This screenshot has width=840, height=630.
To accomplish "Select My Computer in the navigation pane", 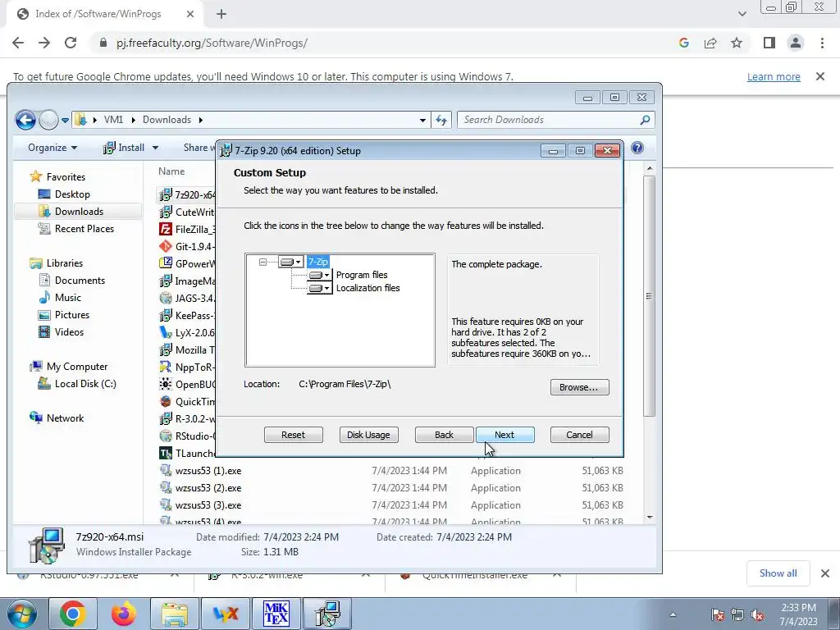I will click(x=76, y=367).
